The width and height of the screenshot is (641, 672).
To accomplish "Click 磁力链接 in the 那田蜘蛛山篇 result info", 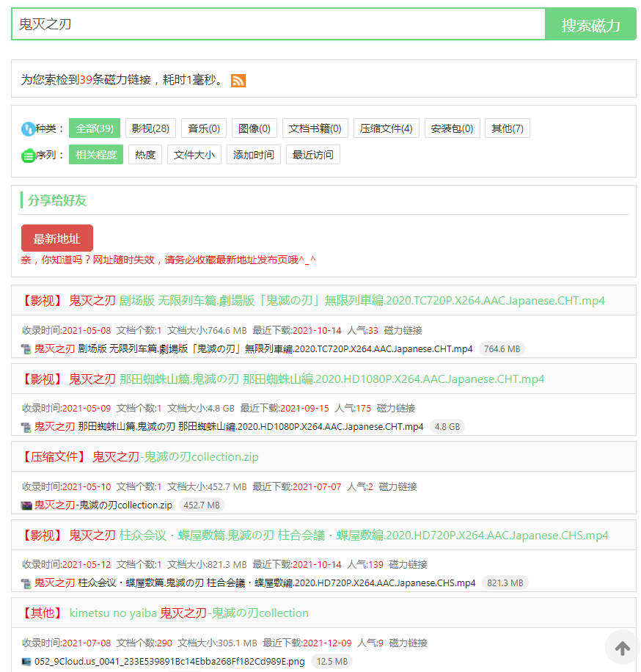I will (396, 409).
